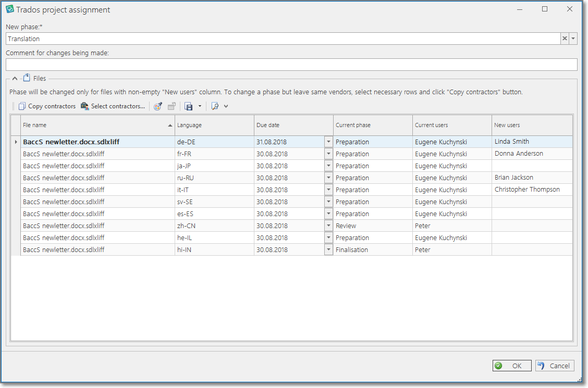This screenshot has width=588, height=388.
Task: Click the save layout floppy icon
Action: click(189, 106)
